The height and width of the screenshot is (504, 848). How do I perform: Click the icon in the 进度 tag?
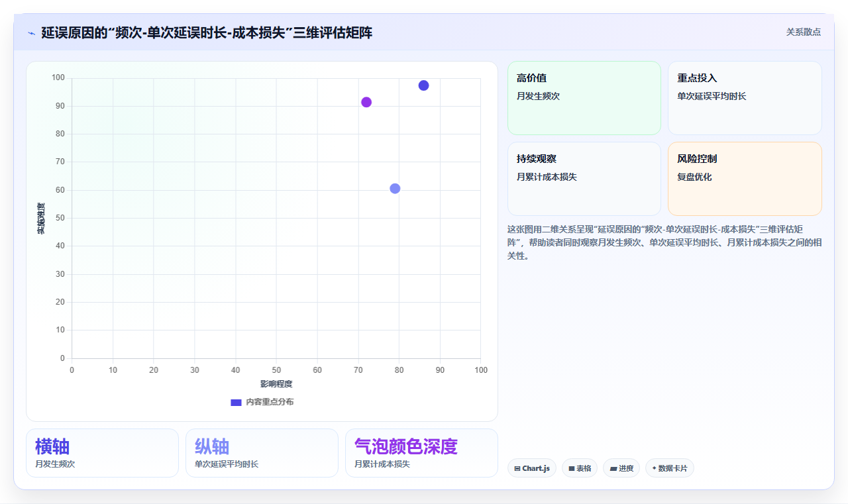613,468
